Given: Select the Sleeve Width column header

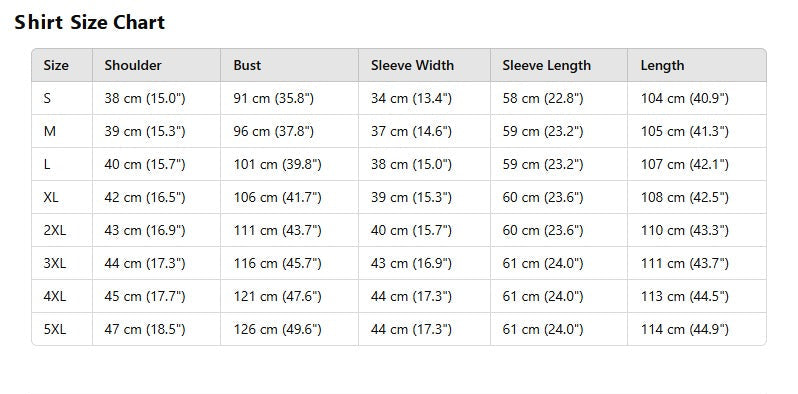Looking at the screenshot, I should tap(412, 65).
